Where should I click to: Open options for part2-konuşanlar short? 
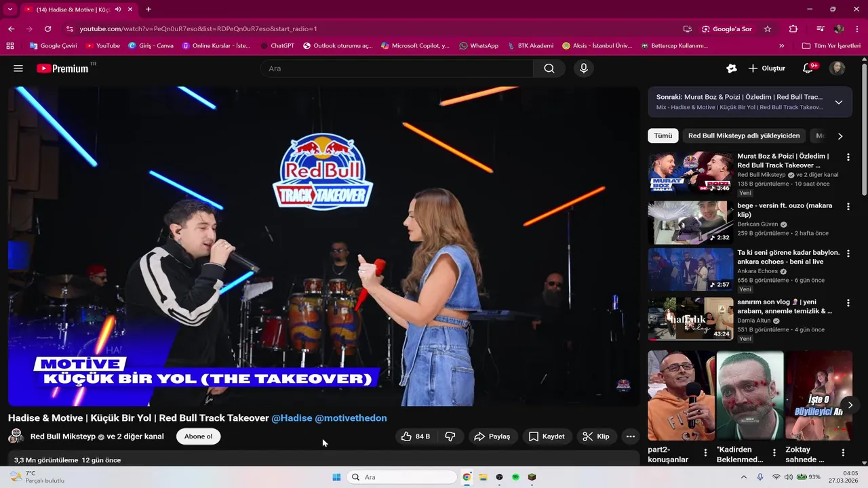[705, 453]
